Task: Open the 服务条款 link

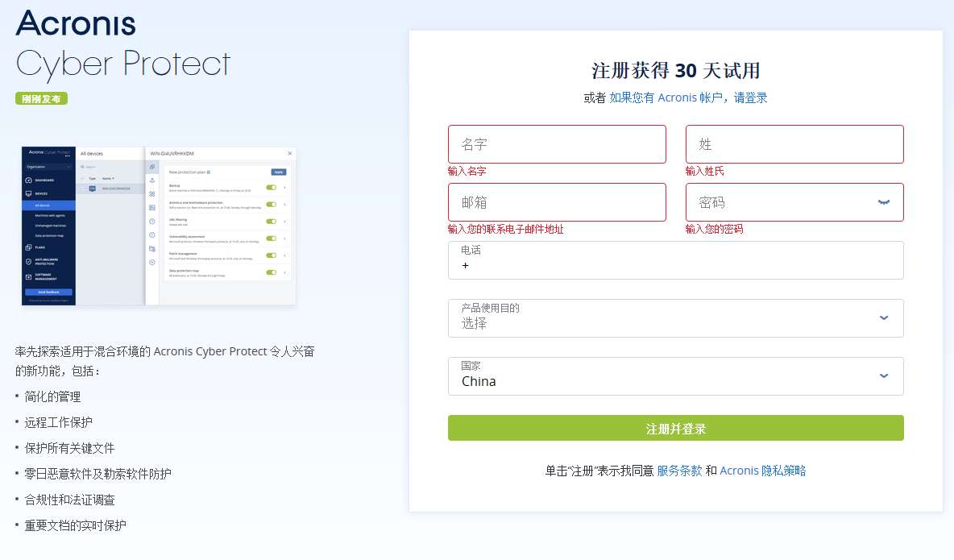Action: (x=679, y=471)
